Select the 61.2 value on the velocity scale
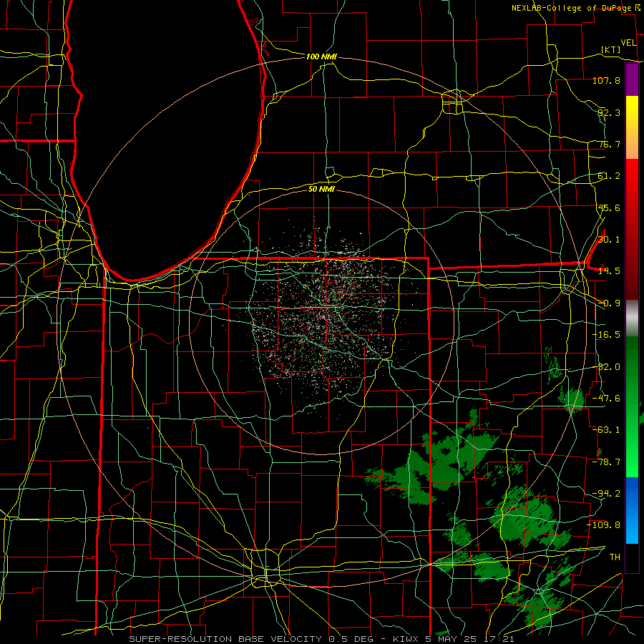644x644 pixels. 609,176
